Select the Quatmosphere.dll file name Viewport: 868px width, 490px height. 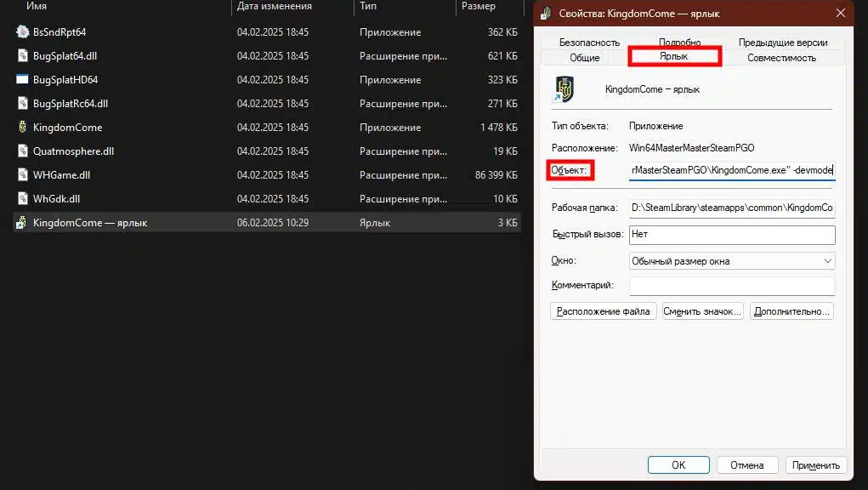pyautogui.click(x=74, y=151)
